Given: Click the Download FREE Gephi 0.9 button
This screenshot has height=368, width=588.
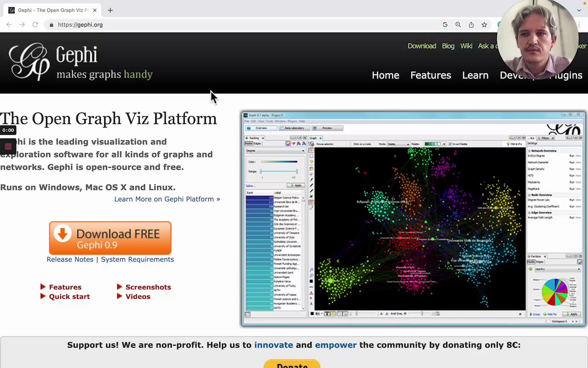Looking at the screenshot, I should 110,238.
